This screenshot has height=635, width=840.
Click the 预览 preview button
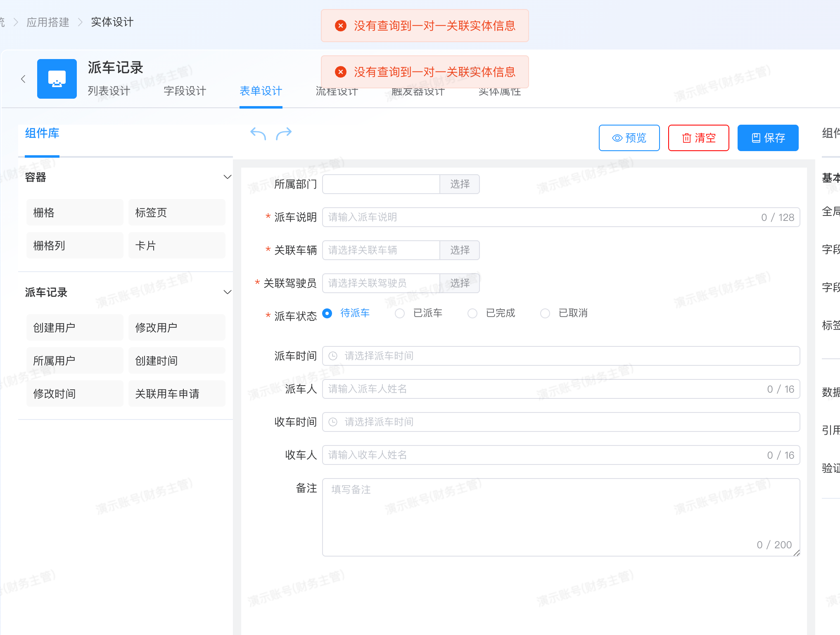click(x=629, y=138)
